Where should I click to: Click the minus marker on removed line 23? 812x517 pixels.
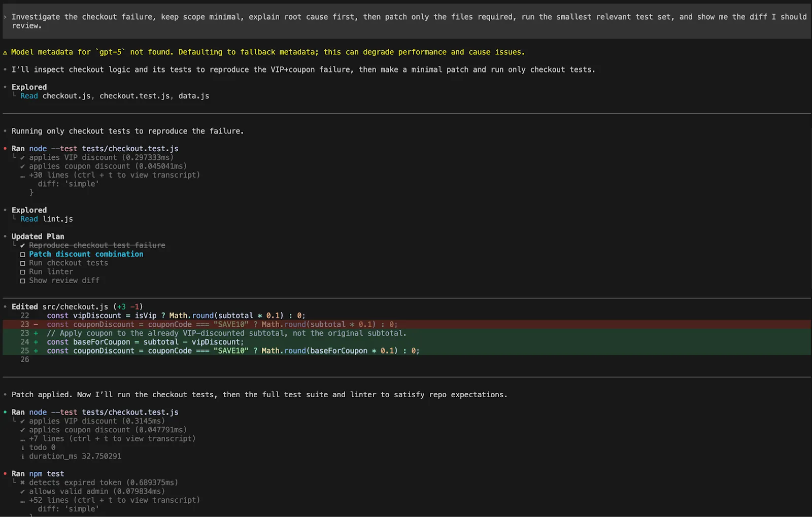pyautogui.click(x=35, y=324)
